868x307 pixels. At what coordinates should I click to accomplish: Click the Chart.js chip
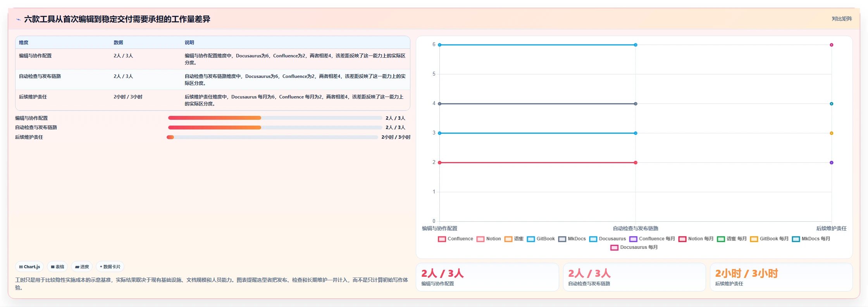29,267
